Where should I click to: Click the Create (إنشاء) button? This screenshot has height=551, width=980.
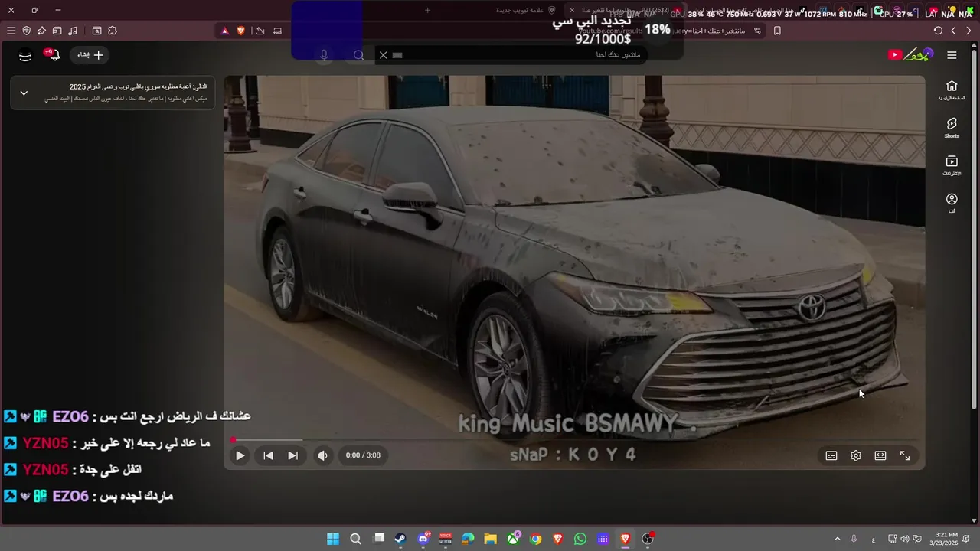point(90,55)
